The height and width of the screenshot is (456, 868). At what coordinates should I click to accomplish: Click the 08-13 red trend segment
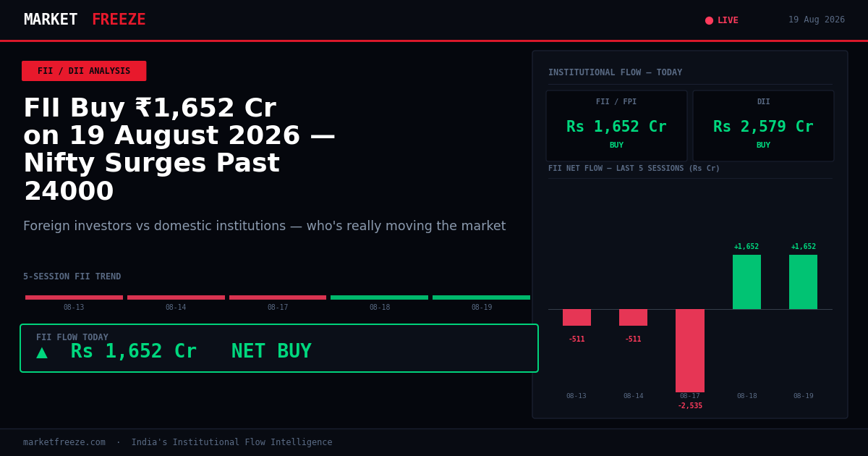coord(74,297)
